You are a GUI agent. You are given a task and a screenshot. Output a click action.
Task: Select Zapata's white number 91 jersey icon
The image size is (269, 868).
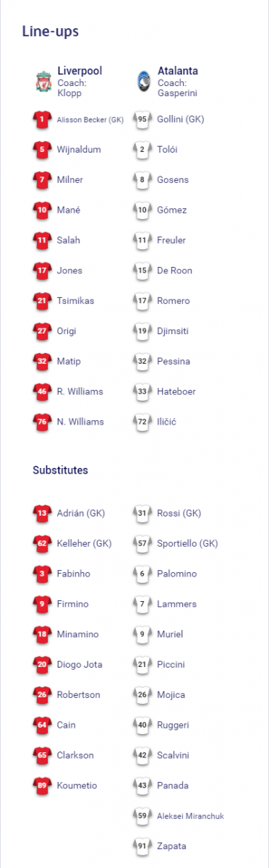click(x=142, y=846)
